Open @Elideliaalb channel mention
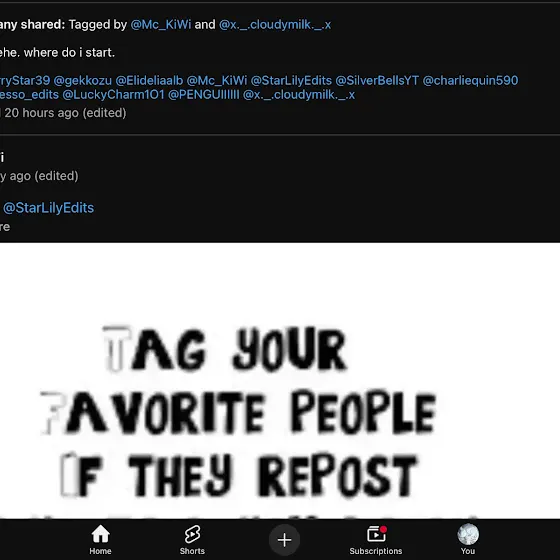 click(x=149, y=80)
